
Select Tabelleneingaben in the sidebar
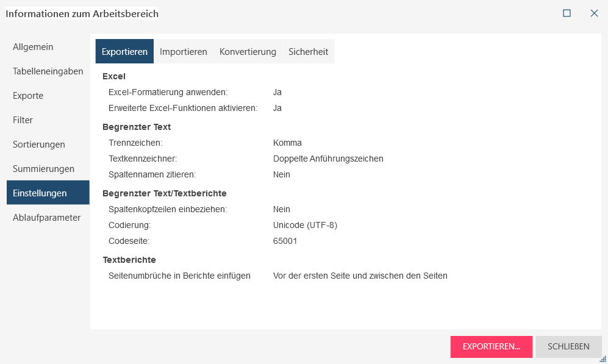pyautogui.click(x=48, y=71)
